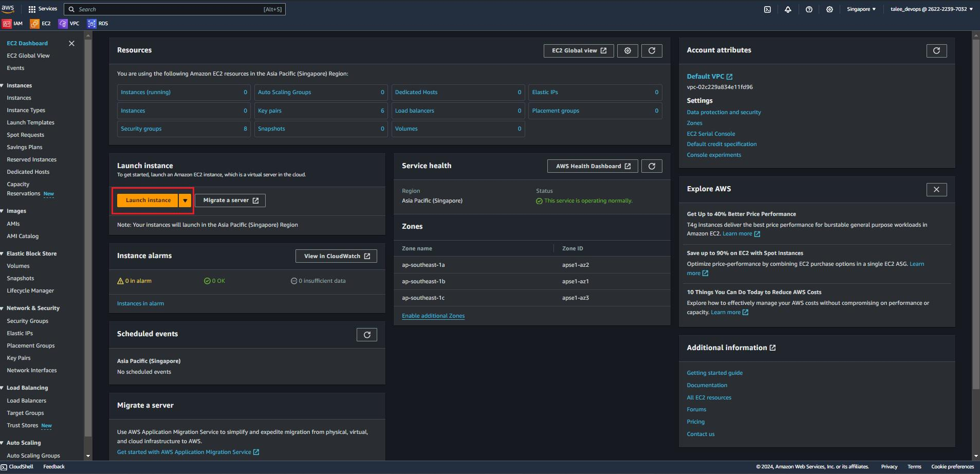Open RDS service shortcut
The height and width of the screenshot is (474, 980).
[98, 24]
